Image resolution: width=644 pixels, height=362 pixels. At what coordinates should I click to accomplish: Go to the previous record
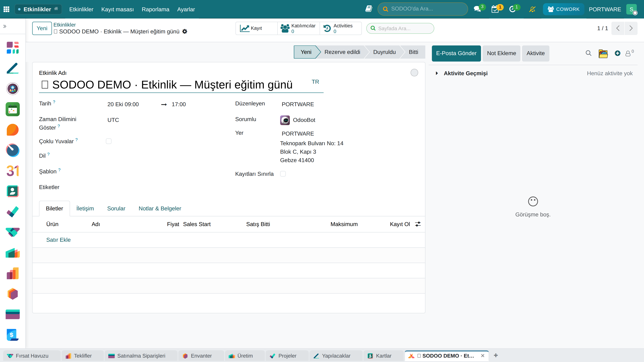[x=618, y=28]
